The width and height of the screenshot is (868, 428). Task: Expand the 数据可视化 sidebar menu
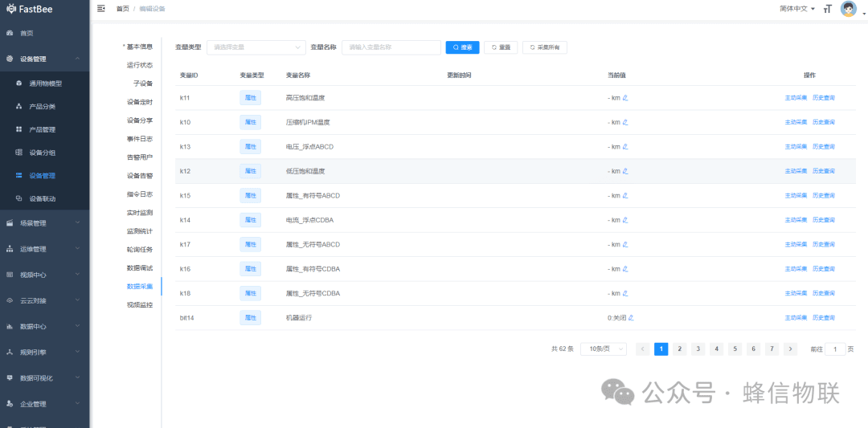click(45, 378)
